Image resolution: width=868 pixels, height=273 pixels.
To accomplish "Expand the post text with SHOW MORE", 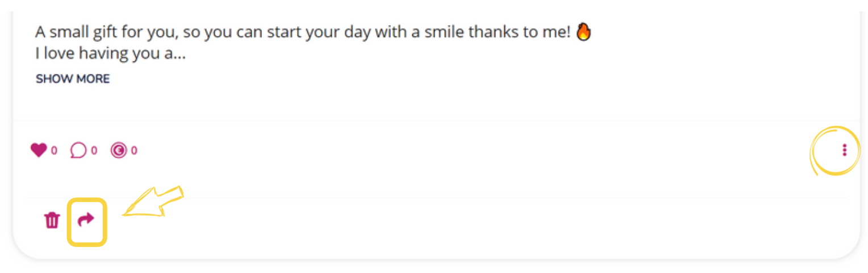I will 73,79.
